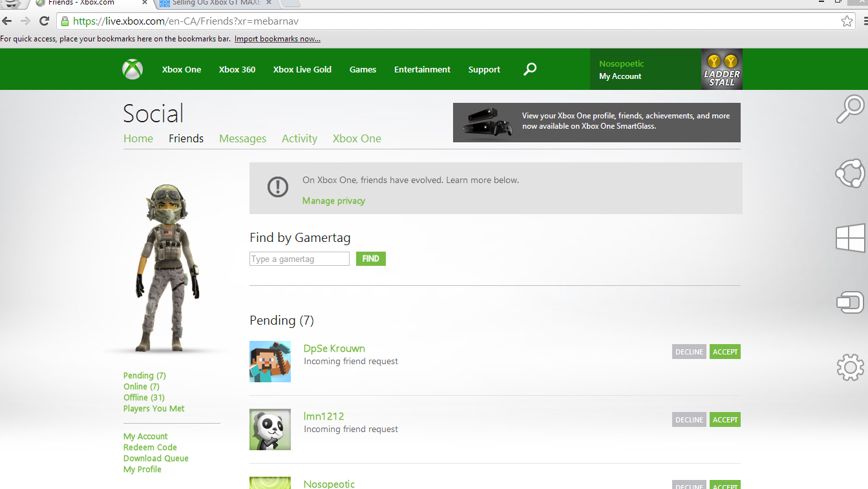868x489 pixels.
Task: Open the DpSe Krouwn gamertag link
Action: [x=334, y=349]
